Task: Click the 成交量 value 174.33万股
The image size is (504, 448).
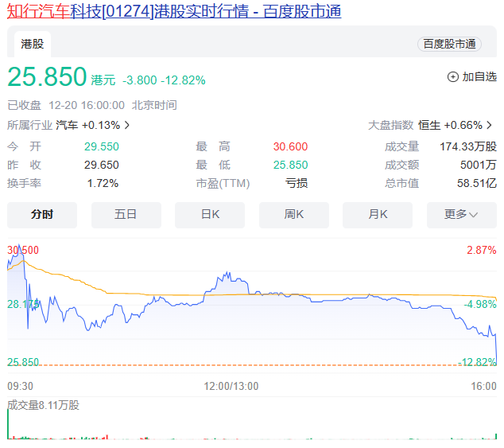Action: tap(468, 146)
